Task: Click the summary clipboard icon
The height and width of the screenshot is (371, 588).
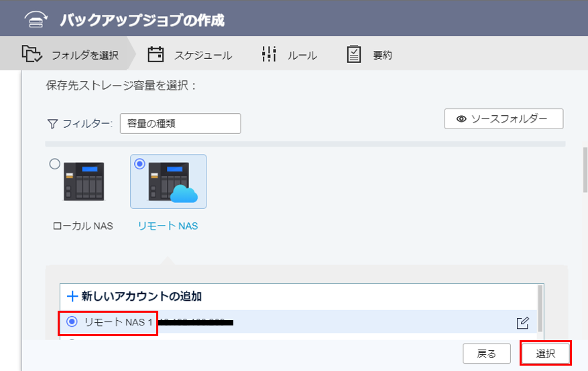Action: pyautogui.click(x=354, y=54)
